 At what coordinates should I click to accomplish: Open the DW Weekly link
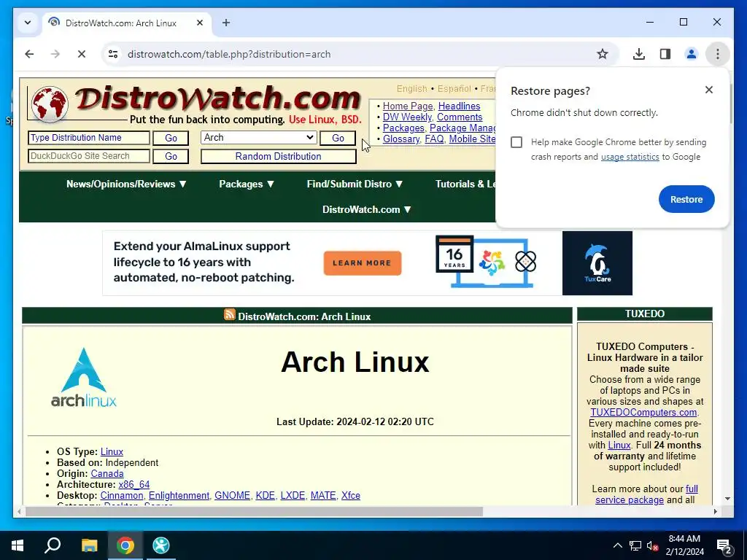(x=407, y=117)
